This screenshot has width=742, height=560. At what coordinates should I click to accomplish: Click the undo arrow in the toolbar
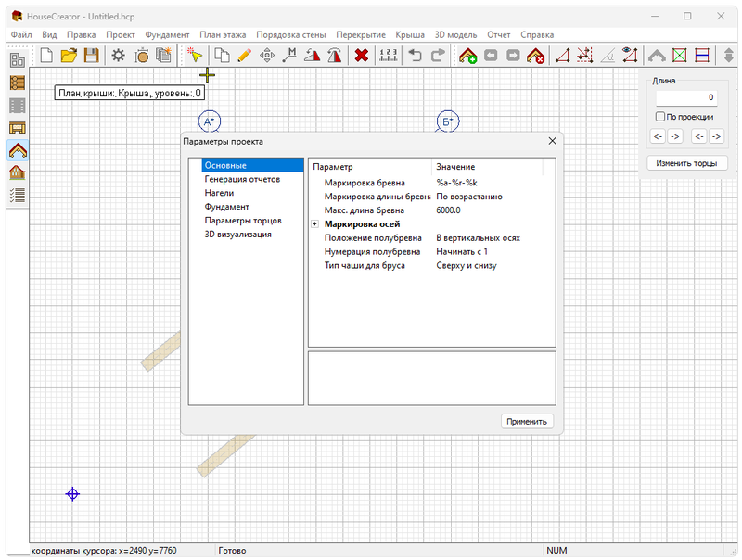pyautogui.click(x=414, y=56)
